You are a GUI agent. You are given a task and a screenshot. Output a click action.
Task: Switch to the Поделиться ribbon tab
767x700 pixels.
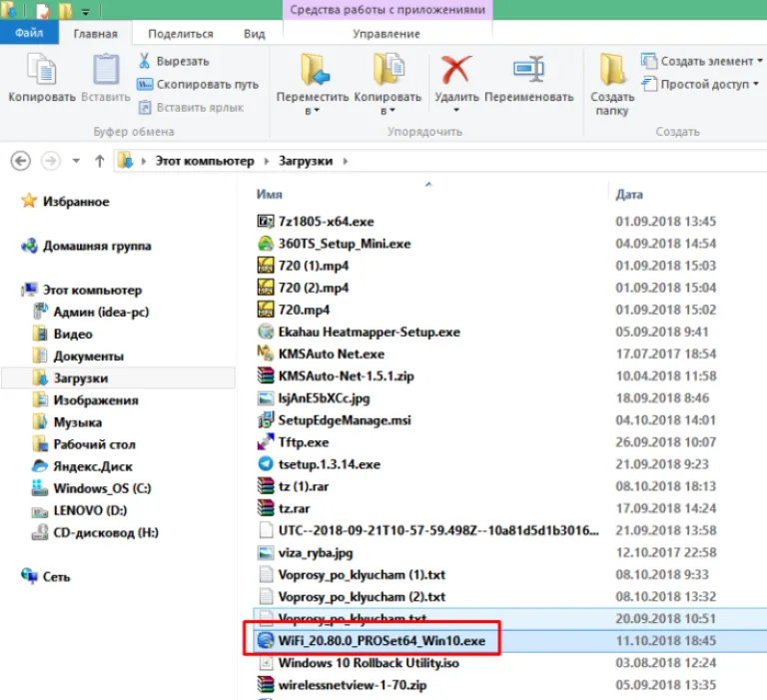coord(181,34)
